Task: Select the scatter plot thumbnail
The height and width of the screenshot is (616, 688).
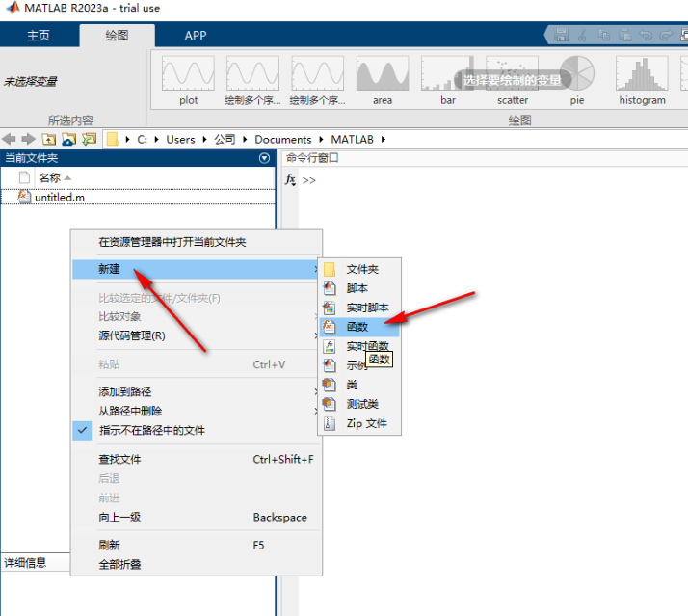Action: point(512,80)
